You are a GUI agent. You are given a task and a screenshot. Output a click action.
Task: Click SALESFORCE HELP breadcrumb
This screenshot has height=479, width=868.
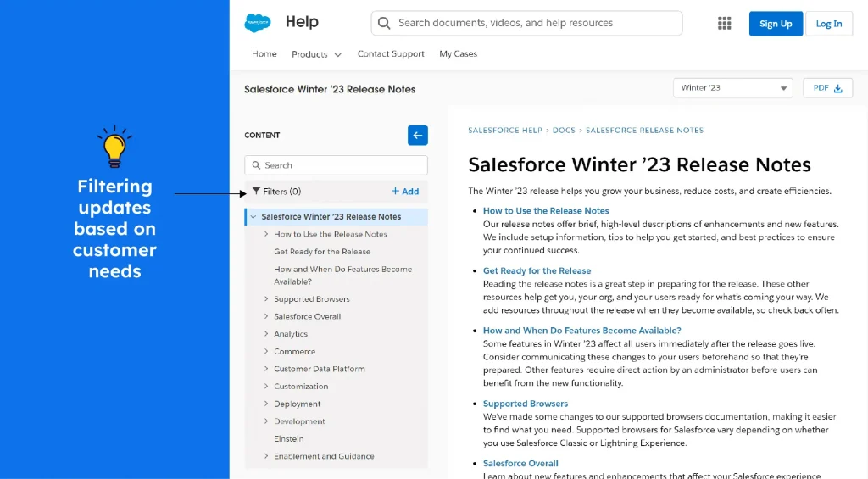tap(505, 130)
